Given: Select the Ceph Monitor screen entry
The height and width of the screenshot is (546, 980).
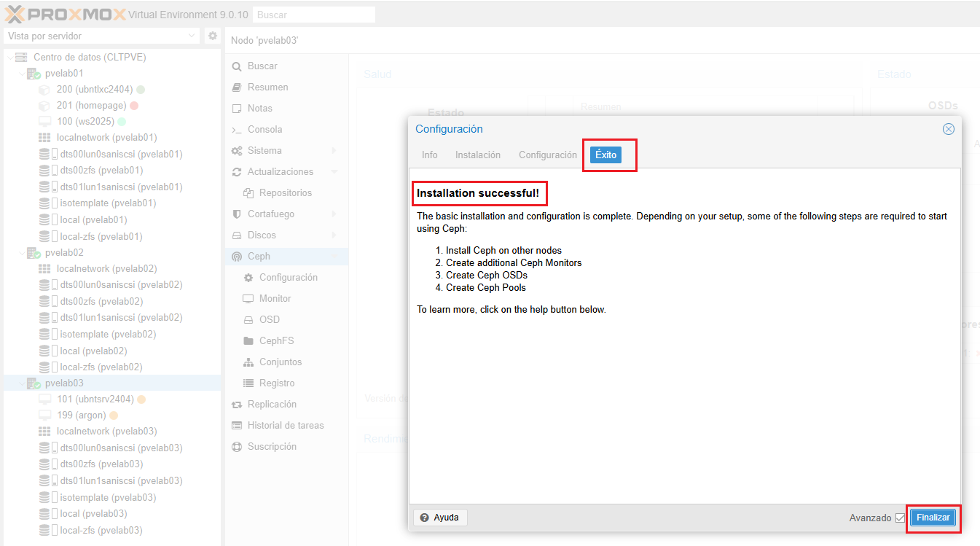Looking at the screenshot, I should 285,299.
